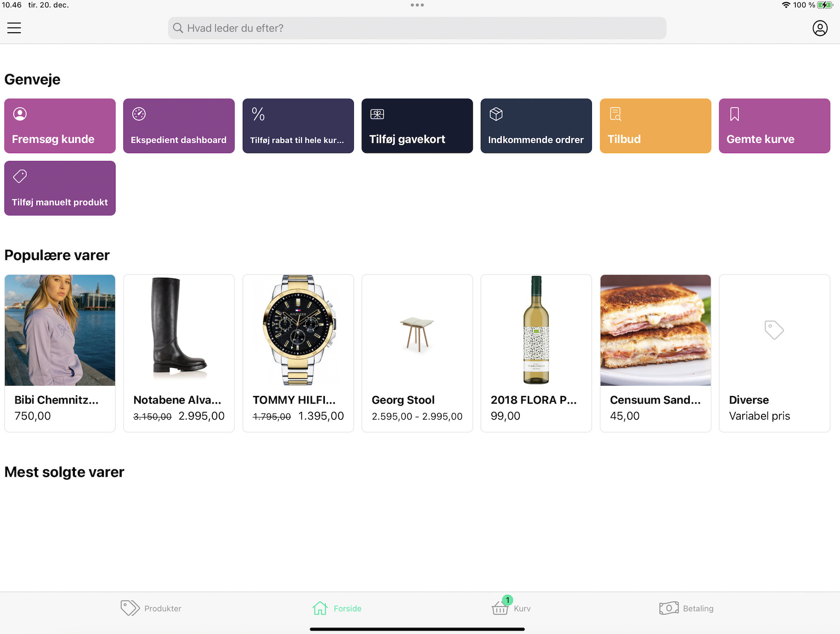Open the three-dots multitasking menu

coord(417,5)
